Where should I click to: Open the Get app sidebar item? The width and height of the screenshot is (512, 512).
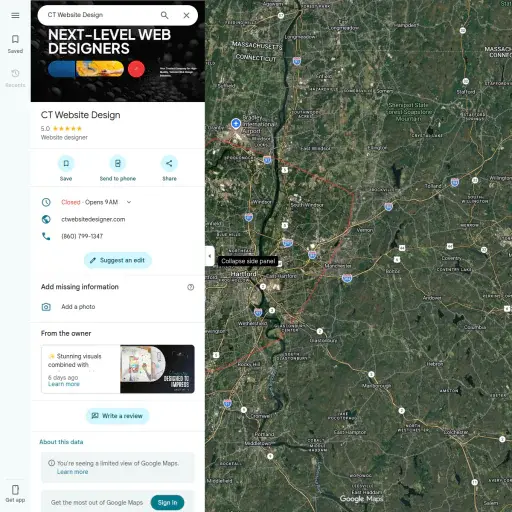tap(15, 494)
